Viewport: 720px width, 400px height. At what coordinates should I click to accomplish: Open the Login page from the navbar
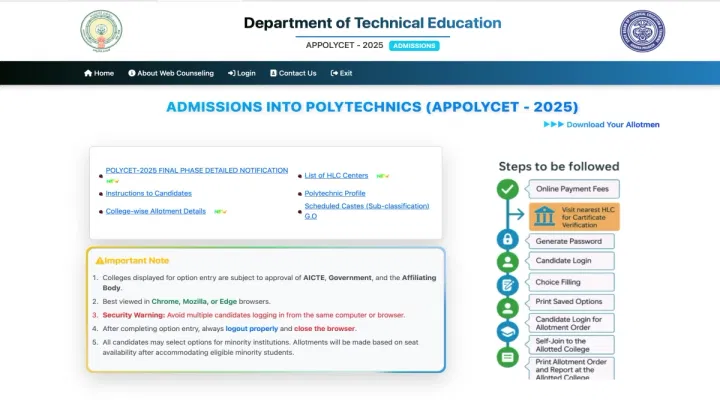coord(242,73)
